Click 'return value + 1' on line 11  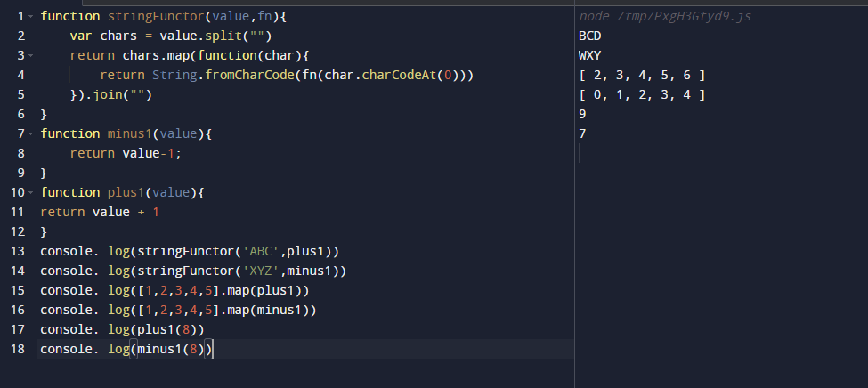(x=100, y=212)
